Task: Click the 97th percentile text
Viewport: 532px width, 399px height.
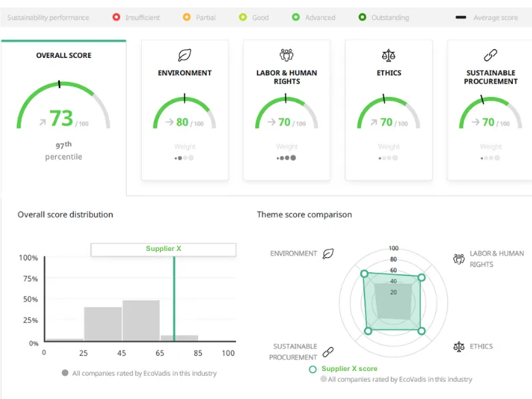Action: pyautogui.click(x=64, y=151)
